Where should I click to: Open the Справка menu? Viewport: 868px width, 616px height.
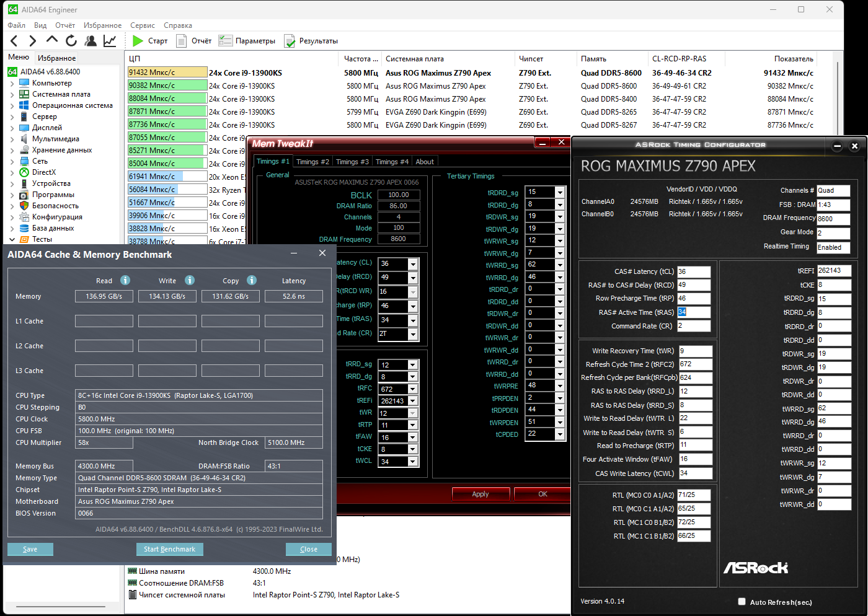click(x=178, y=25)
